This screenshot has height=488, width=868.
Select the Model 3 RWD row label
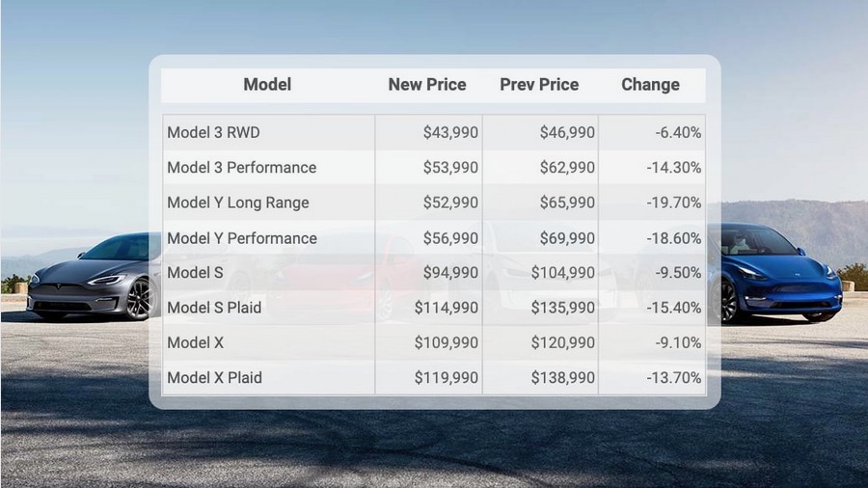pos(213,132)
